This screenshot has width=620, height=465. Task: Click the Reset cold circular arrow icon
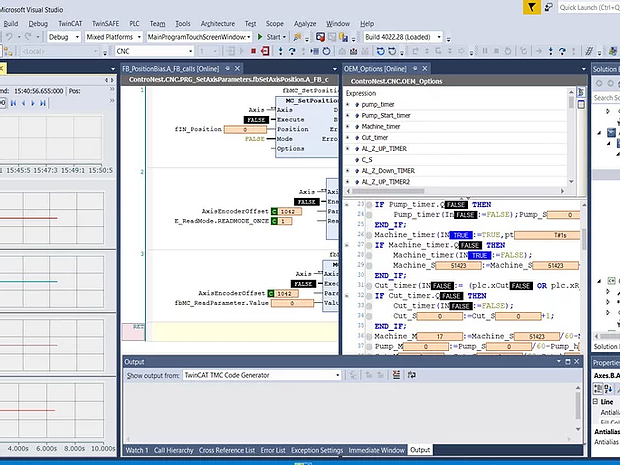tap(326, 51)
